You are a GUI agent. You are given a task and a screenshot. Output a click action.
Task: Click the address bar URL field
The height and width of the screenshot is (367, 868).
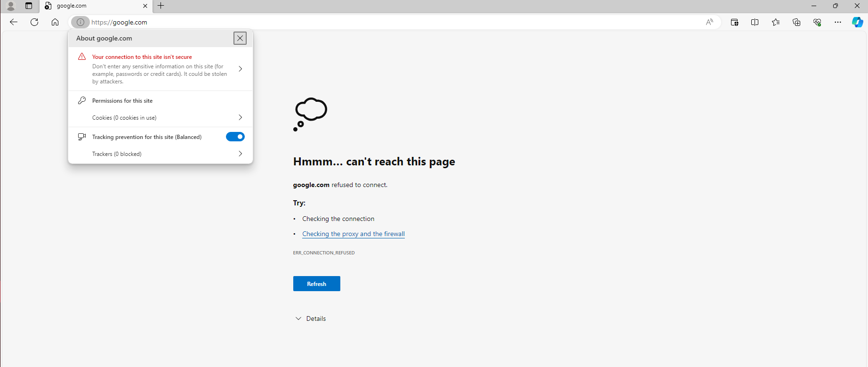pos(395,22)
